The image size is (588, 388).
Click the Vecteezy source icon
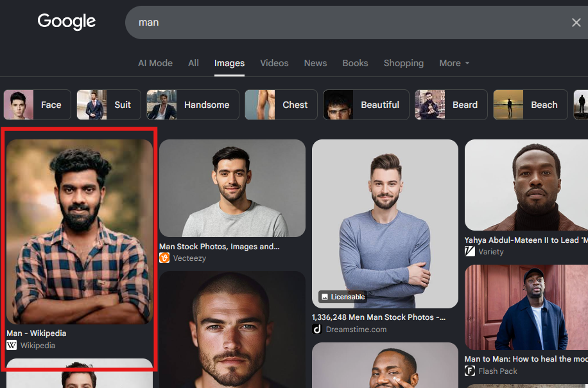tap(164, 258)
